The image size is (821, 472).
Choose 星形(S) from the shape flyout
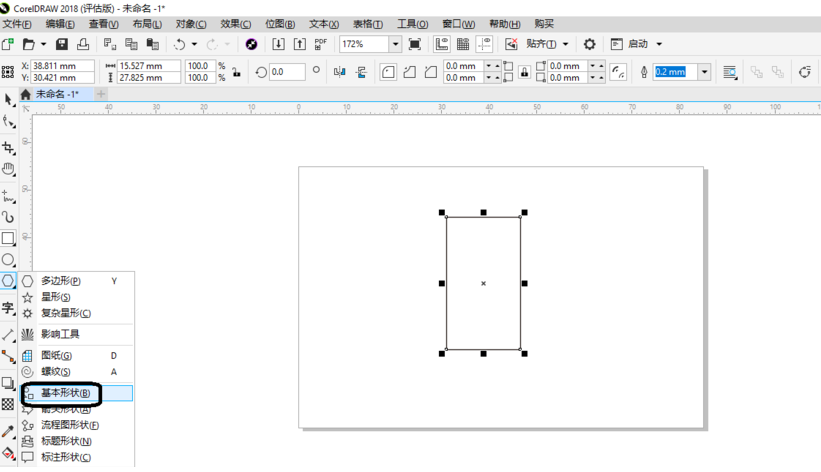55,297
